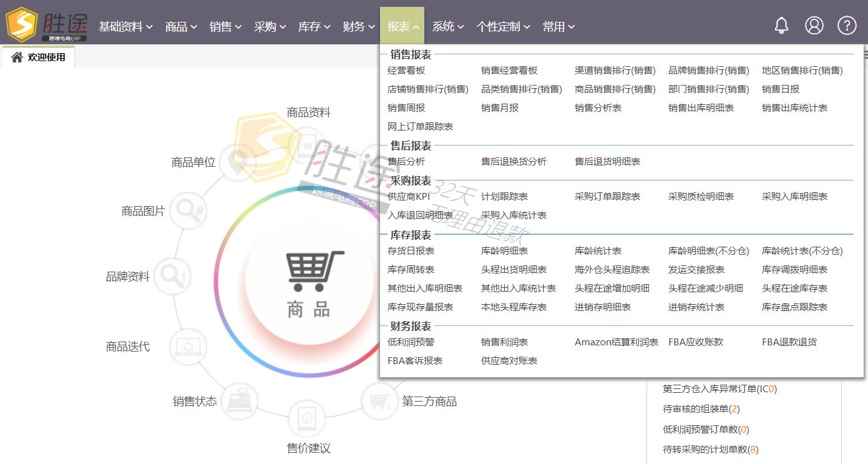Open 经营看板 report
This screenshot has height=464, width=868.
[406, 71]
